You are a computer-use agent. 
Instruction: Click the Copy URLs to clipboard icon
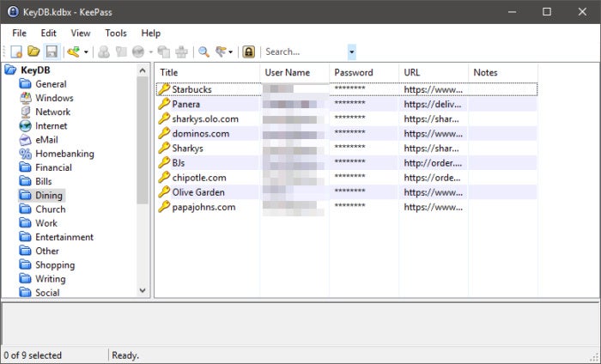coord(164,52)
